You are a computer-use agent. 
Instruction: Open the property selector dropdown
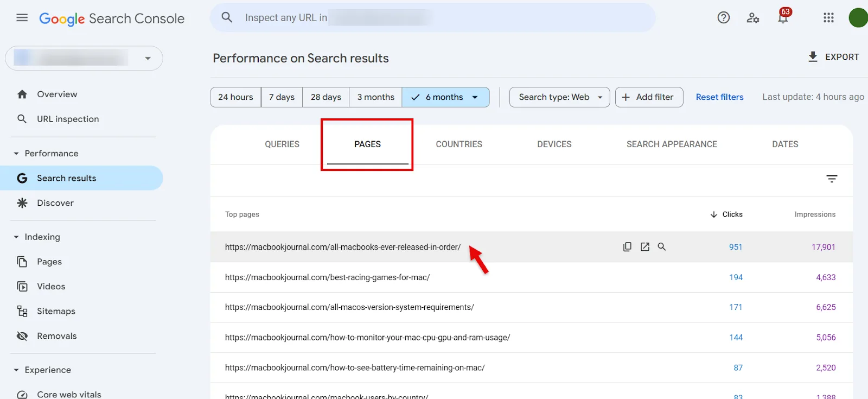click(84, 58)
